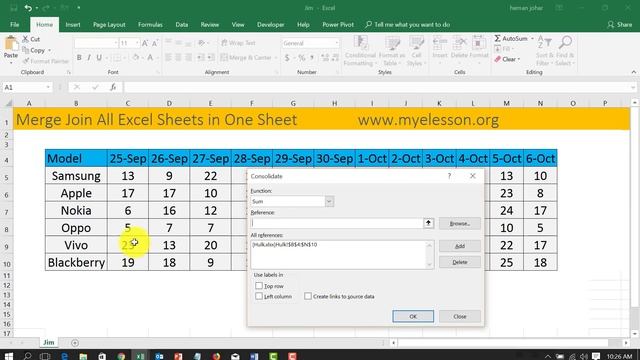Switch to the Insert tab
The height and width of the screenshot is (360, 640).
pos(73,24)
